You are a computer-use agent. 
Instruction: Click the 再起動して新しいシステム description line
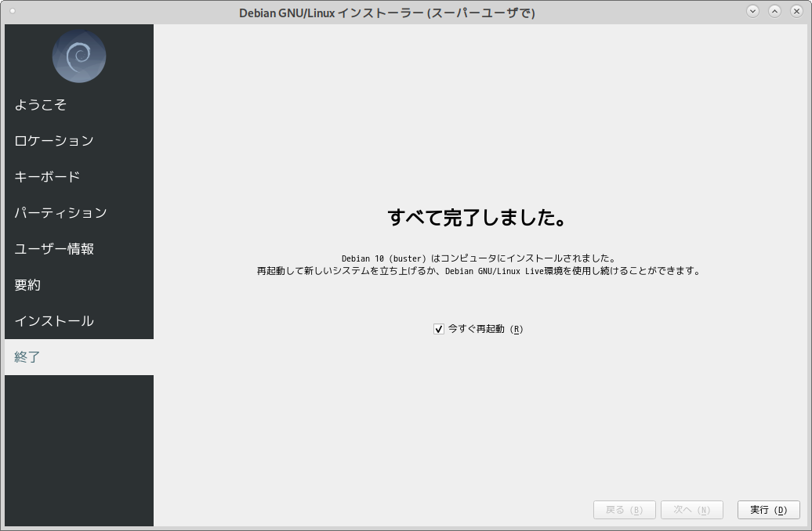coord(478,271)
